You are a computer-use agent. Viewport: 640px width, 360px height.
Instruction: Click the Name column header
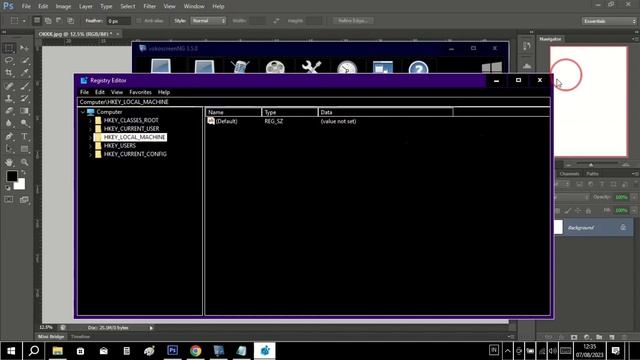pos(233,112)
